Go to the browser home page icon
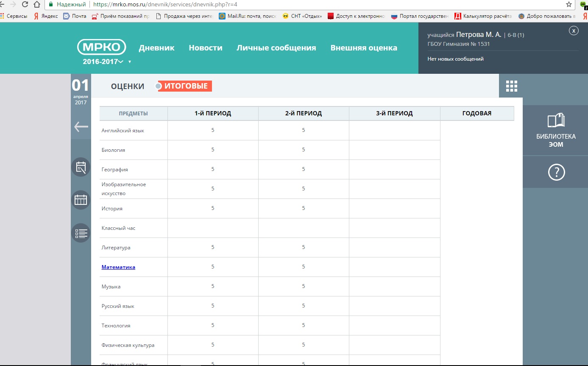Image resolution: width=588 pixels, height=366 pixels. coord(37,5)
